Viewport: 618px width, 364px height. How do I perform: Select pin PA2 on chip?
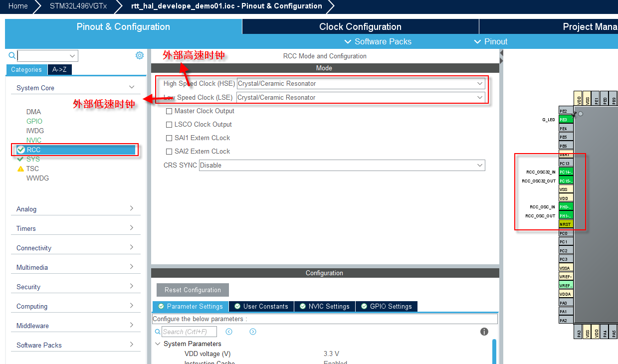(566, 320)
